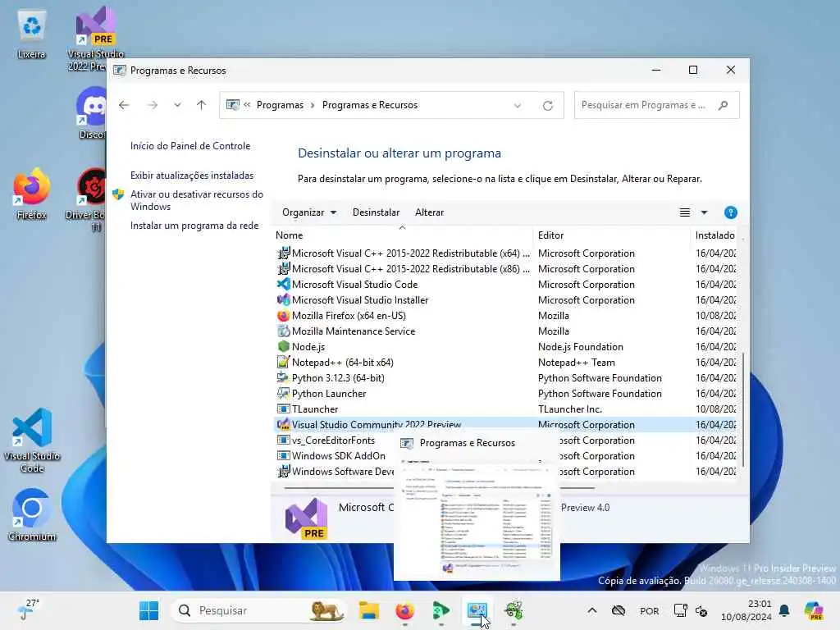Open Visual Studio 2022 Preview desktop shortcut
Viewport: 840px width, 630px height.
[95, 39]
